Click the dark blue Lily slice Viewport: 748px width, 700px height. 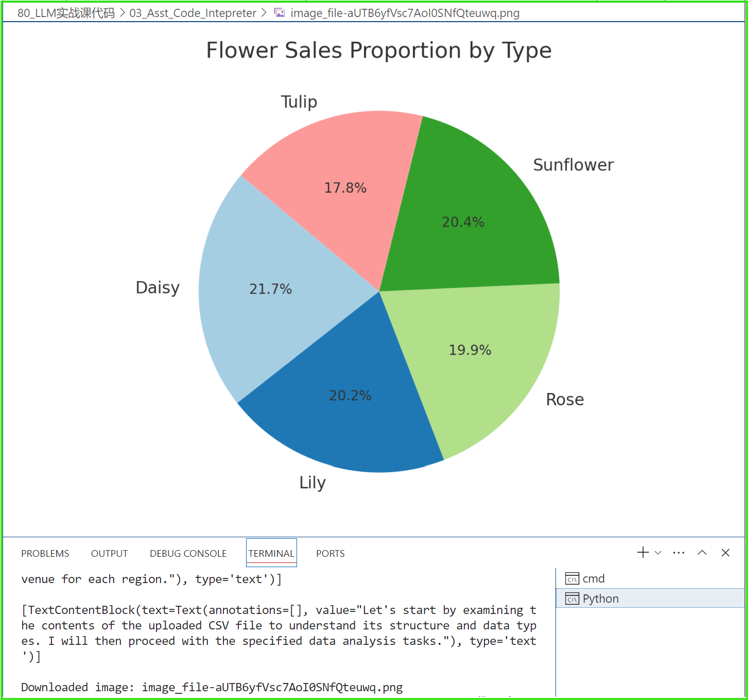pos(345,407)
